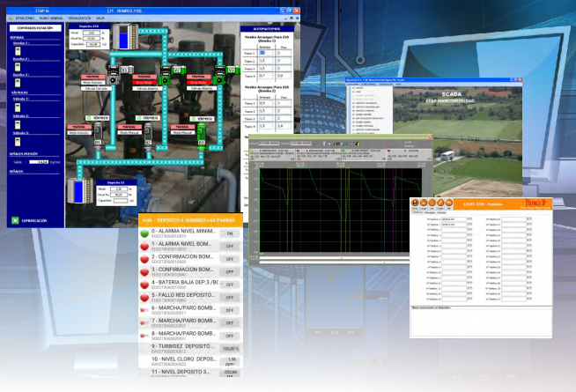Click the black trend graph plot area

point(341,211)
